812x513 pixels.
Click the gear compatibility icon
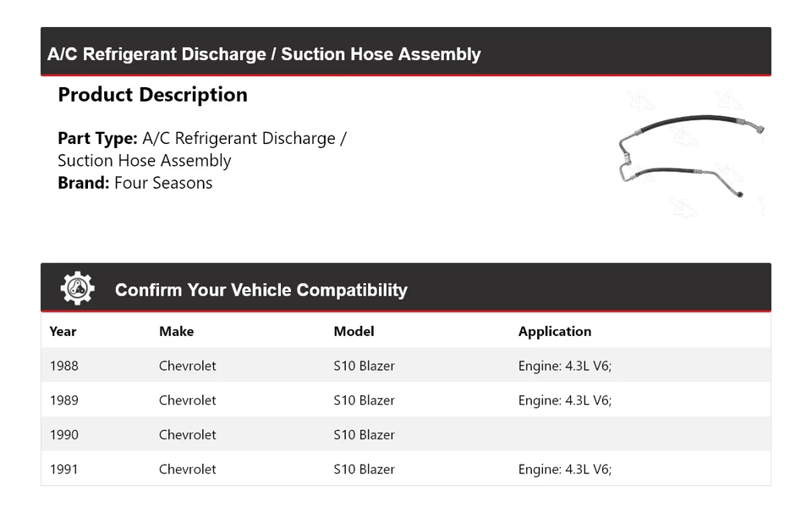(x=77, y=289)
